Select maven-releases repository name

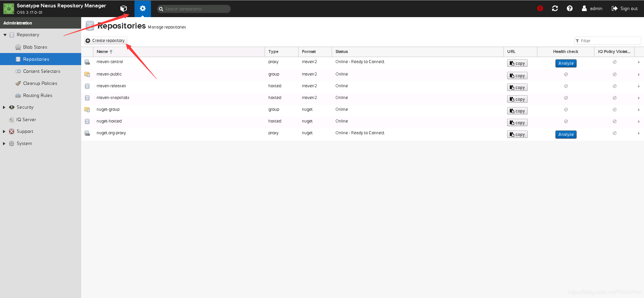pyautogui.click(x=111, y=86)
